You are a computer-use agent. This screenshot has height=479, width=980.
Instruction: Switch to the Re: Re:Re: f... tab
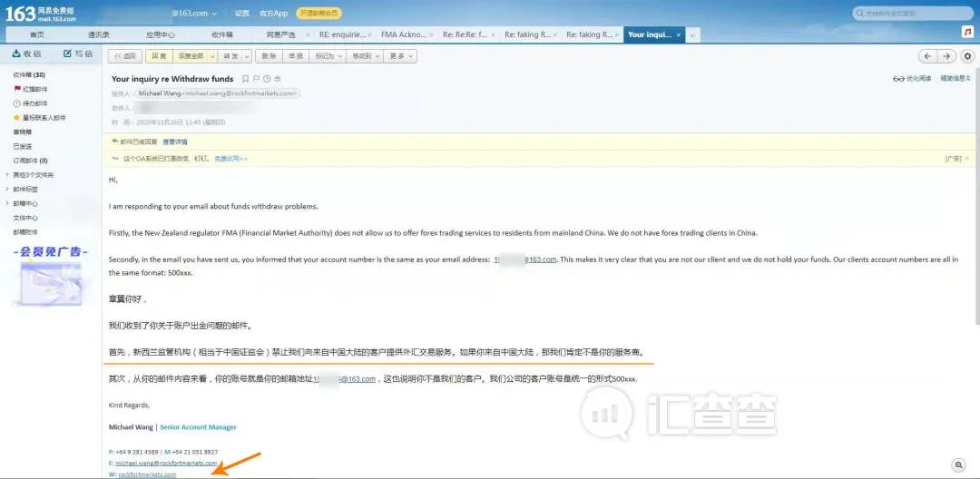click(465, 35)
